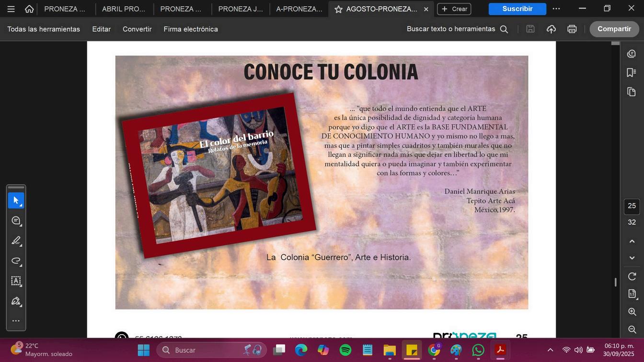Click the Adobe Acrobat taskbar icon
This screenshot has width=644, height=362.
tap(500, 350)
